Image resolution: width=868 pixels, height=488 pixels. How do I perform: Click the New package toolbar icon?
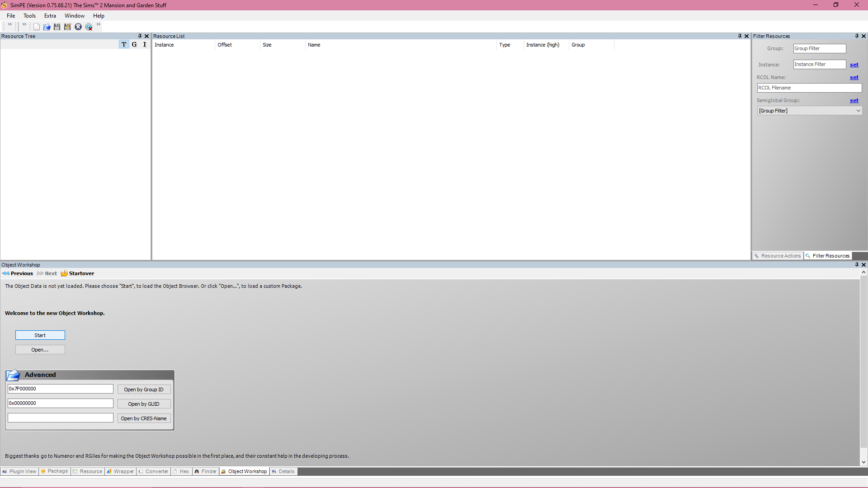coord(37,27)
